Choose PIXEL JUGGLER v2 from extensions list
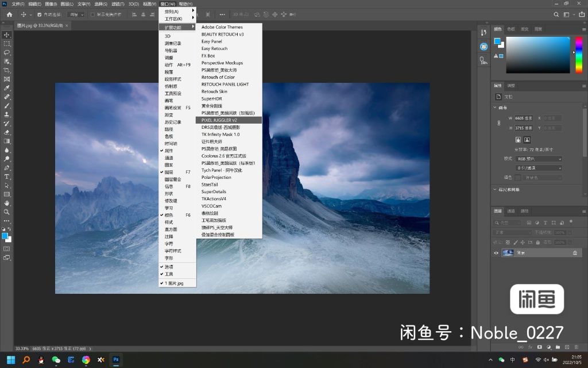588x368 pixels. (229, 120)
